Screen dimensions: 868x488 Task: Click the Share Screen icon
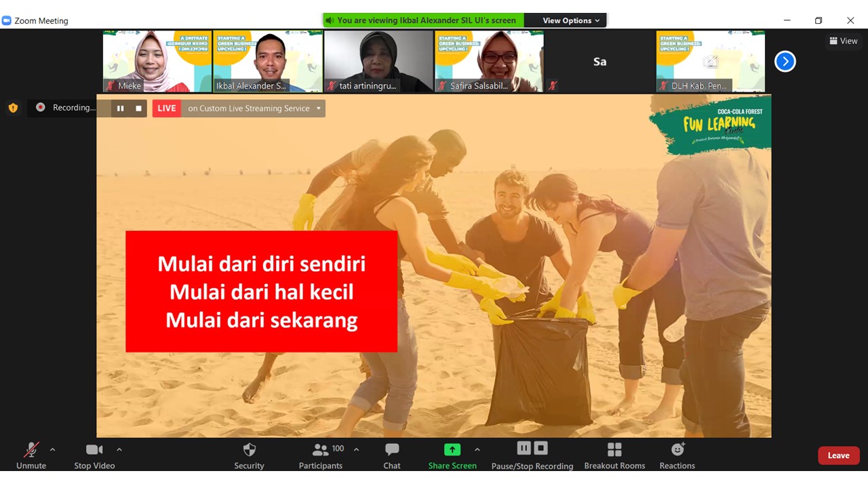pyautogui.click(x=452, y=449)
